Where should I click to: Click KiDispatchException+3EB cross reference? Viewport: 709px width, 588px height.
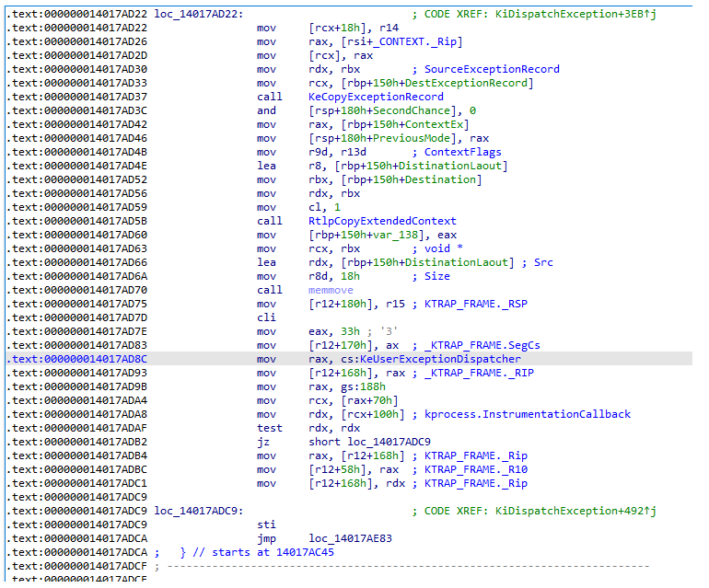tap(575, 14)
